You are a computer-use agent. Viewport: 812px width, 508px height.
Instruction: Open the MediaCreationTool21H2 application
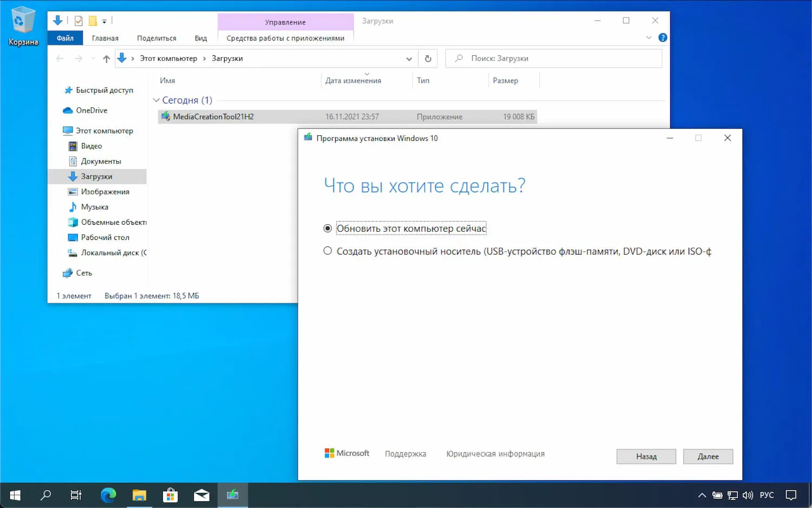pyautogui.click(x=212, y=116)
